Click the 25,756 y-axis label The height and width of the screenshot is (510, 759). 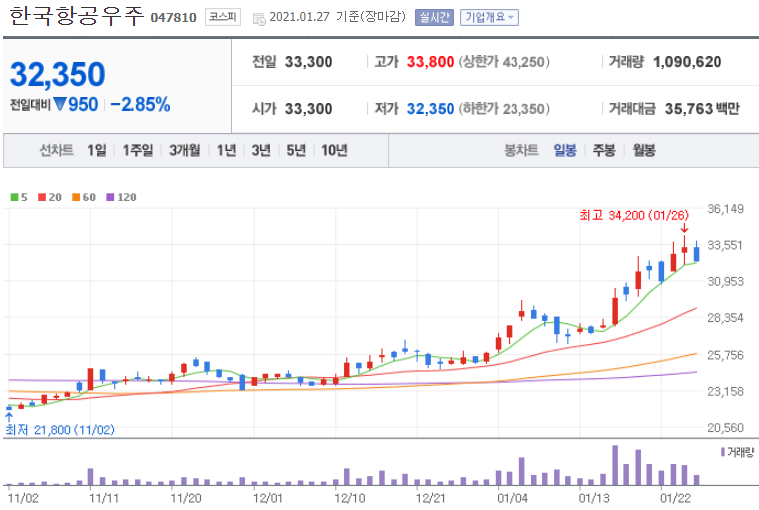[x=725, y=355]
